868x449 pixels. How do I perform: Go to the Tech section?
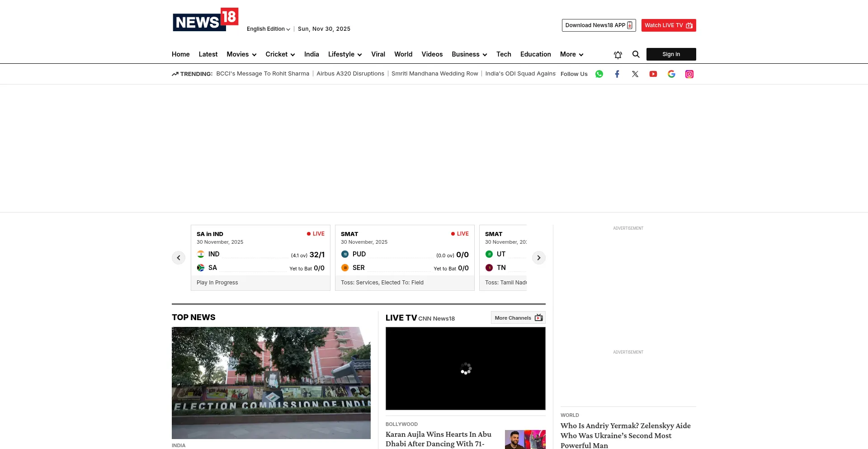[504, 54]
